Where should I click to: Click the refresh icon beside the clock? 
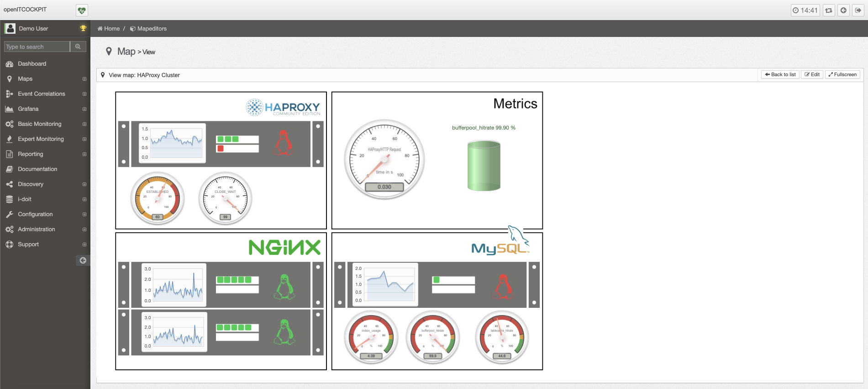pos(829,10)
